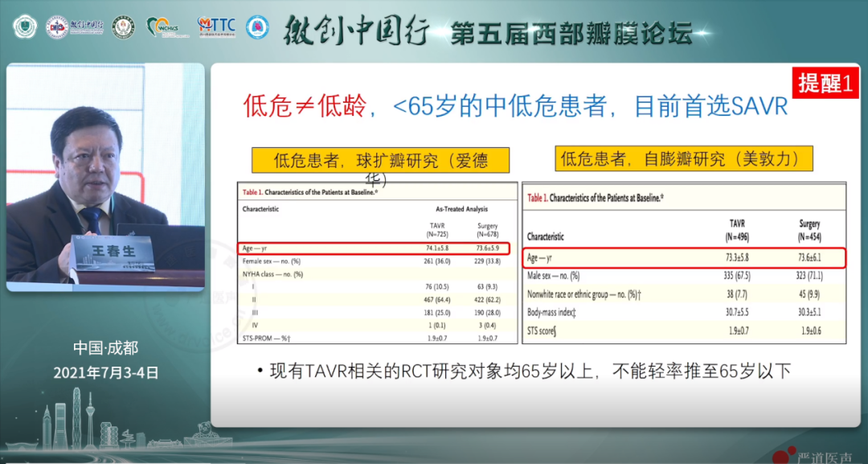Click highlighted Age row in left table

click(x=374, y=248)
